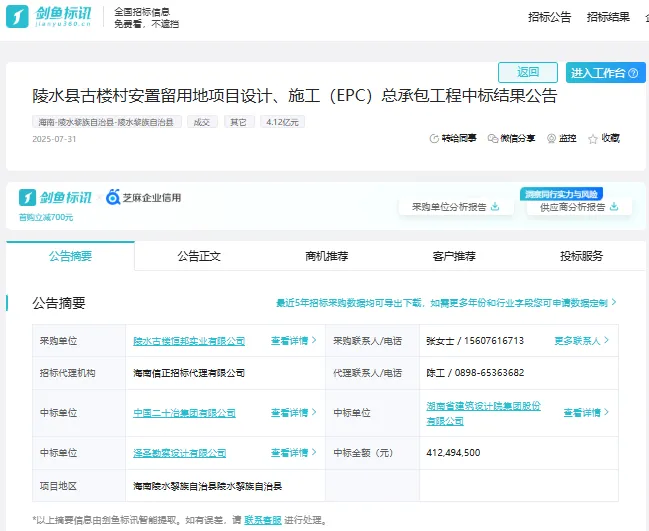649x531 pixels.
Task: Click the 剑鱼标讯 logo in header
Action: tap(50, 17)
